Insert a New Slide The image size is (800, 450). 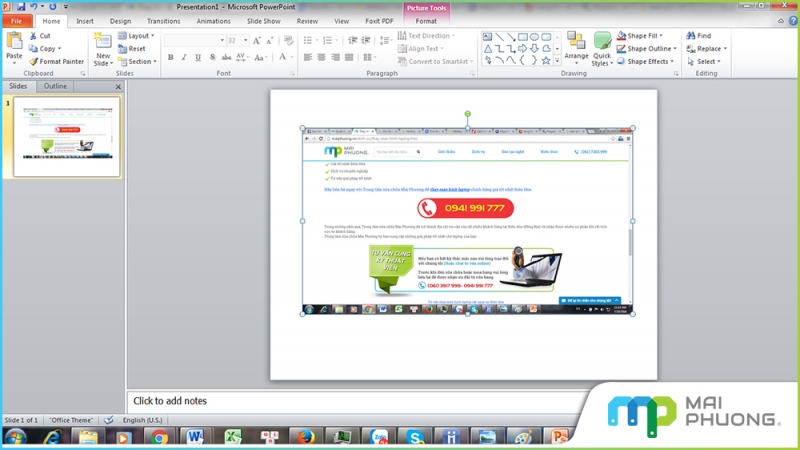(x=103, y=50)
